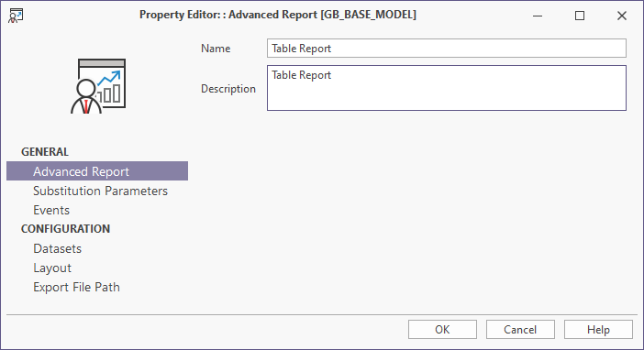This screenshot has width=644, height=350.
Task: Click the Name field label
Action: click(x=216, y=49)
